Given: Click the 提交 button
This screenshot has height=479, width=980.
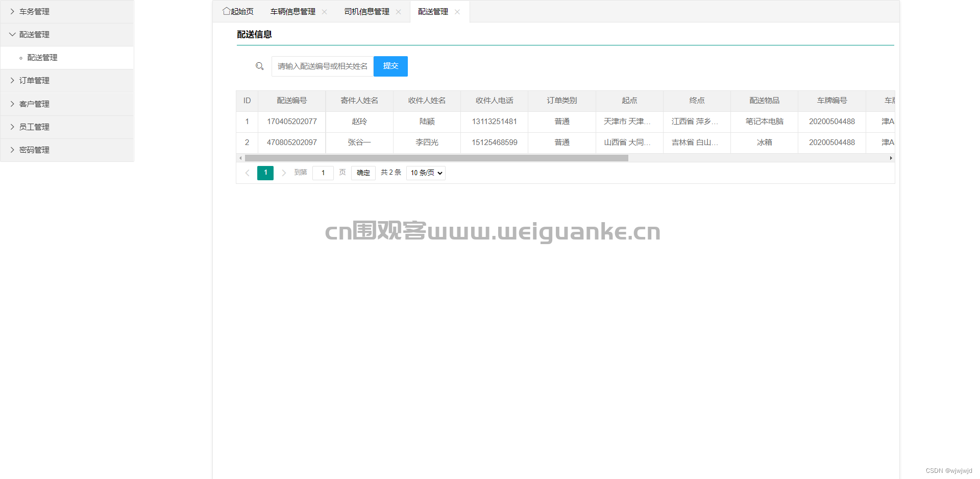Looking at the screenshot, I should tap(390, 66).
